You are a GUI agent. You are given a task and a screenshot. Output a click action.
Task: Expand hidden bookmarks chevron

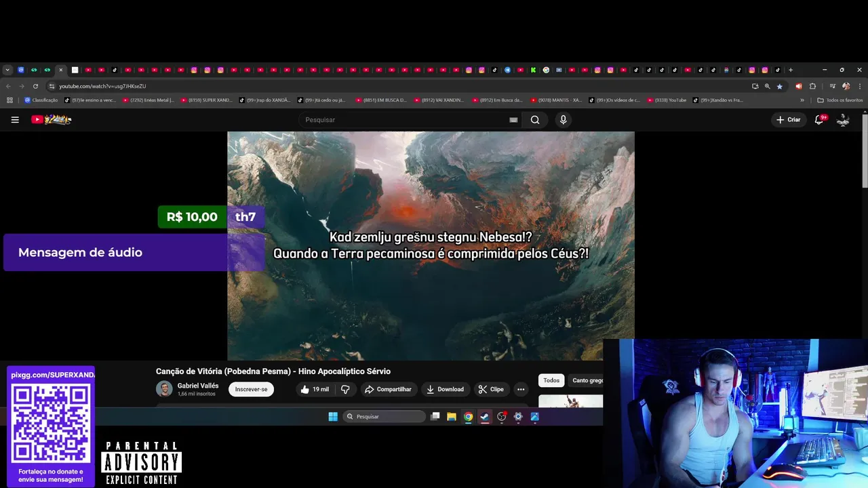coord(802,100)
